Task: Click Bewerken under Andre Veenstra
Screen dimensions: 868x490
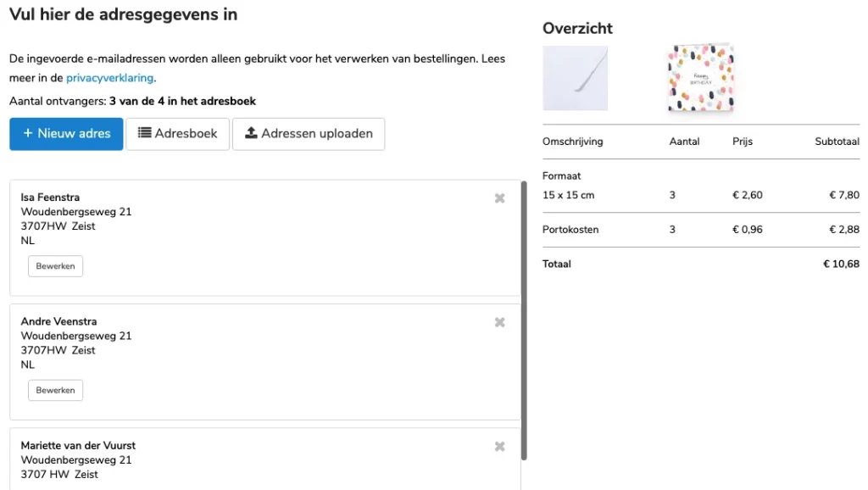Action: tap(55, 390)
